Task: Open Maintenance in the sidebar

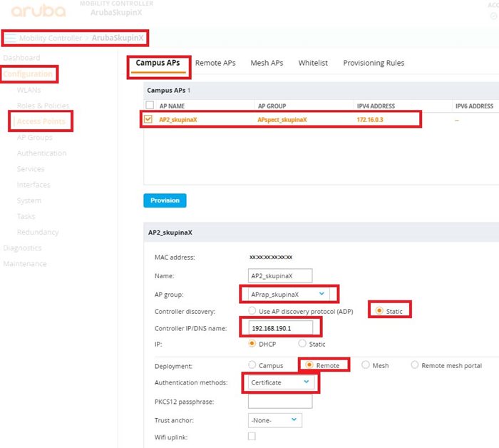Action: pos(25,264)
